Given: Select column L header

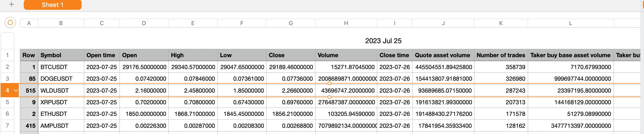Looking at the screenshot, I should [x=570, y=23].
